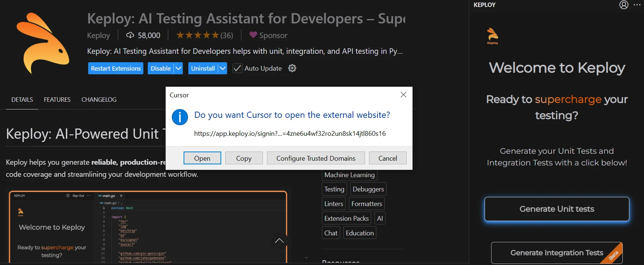Click the install count cloud icon
644x265 pixels.
click(x=130, y=35)
